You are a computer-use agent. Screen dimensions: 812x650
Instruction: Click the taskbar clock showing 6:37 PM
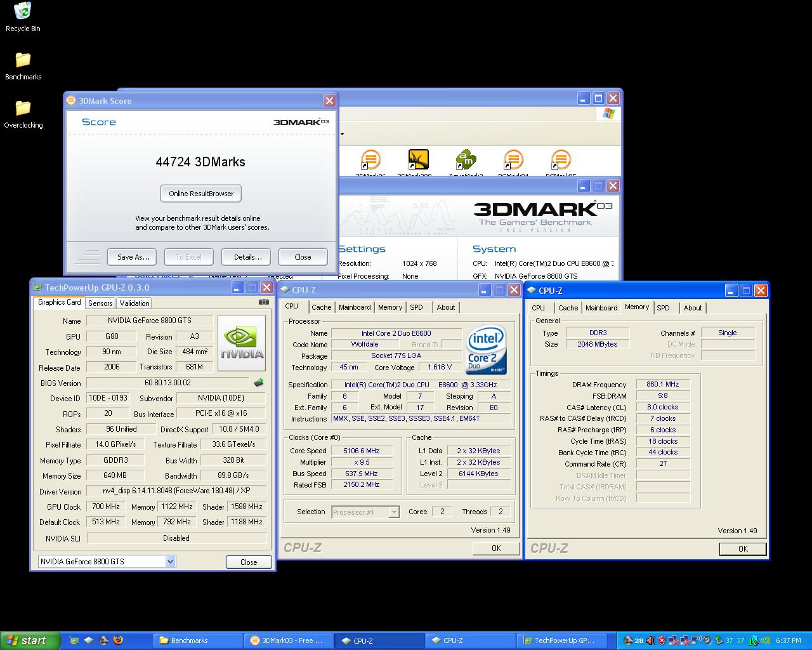(x=788, y=641)
